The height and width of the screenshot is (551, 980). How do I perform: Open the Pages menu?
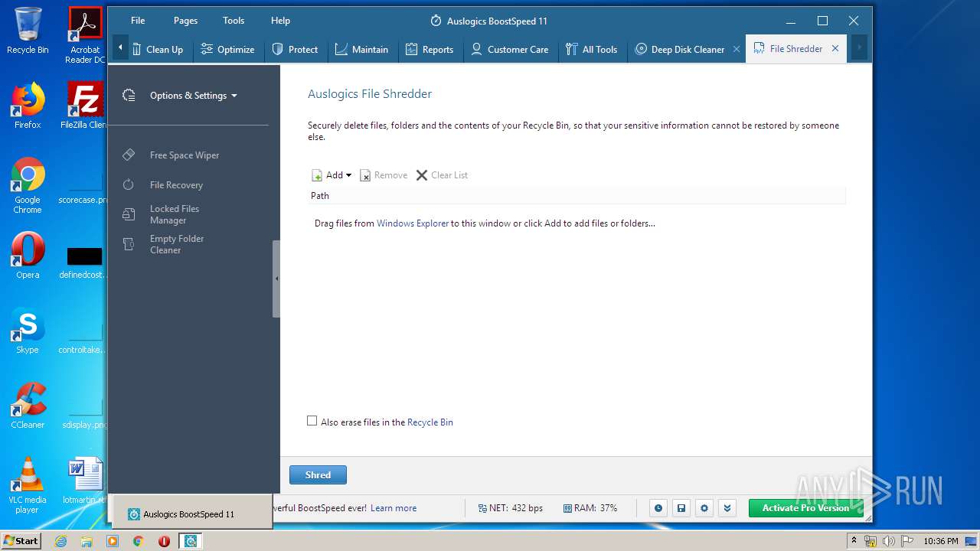[185, 21]
